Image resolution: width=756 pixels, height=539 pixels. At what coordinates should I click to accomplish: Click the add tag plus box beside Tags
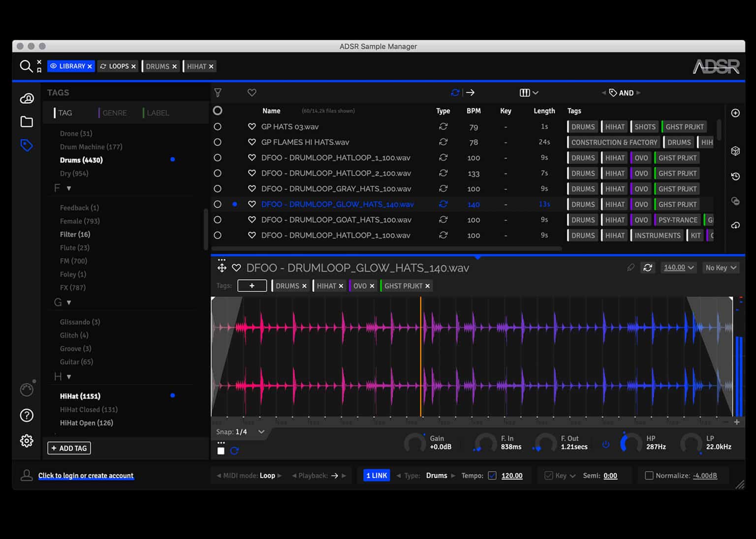click(x=252, y=286)
